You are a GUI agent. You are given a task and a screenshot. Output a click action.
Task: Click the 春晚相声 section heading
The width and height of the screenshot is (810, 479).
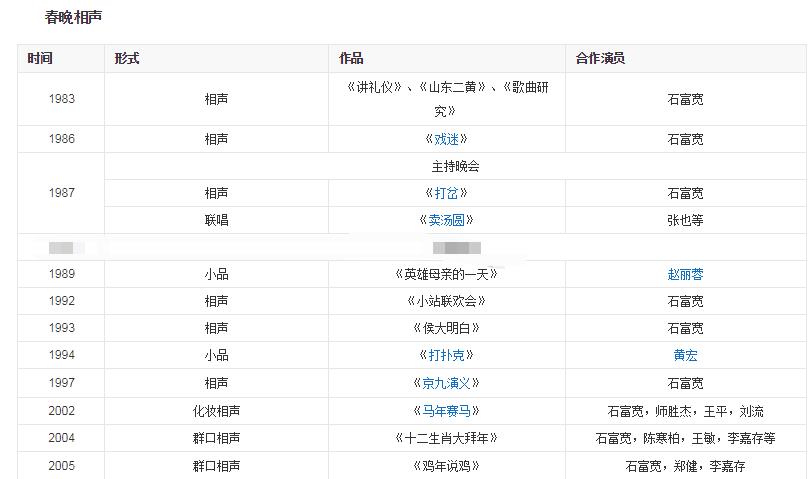click(x=73, y=18)
